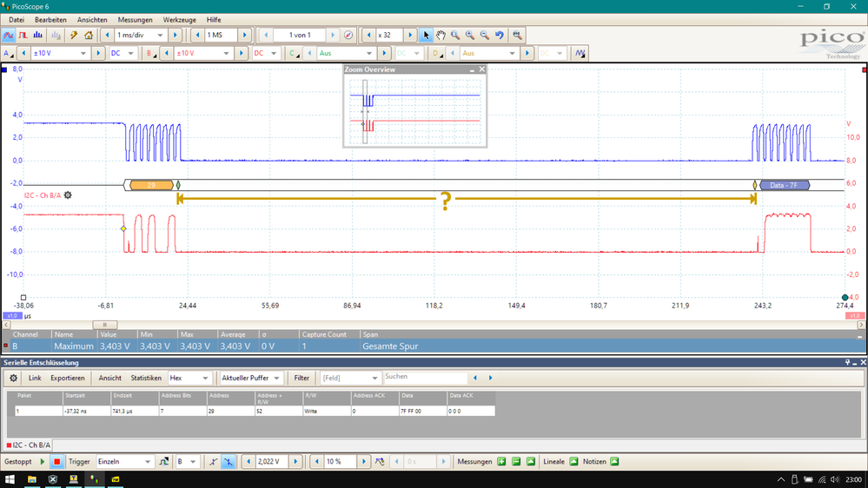Open serial decoding settings gear icon
Image resolution: width=868 pixels, height=488 pixels.
click(13, 378)
